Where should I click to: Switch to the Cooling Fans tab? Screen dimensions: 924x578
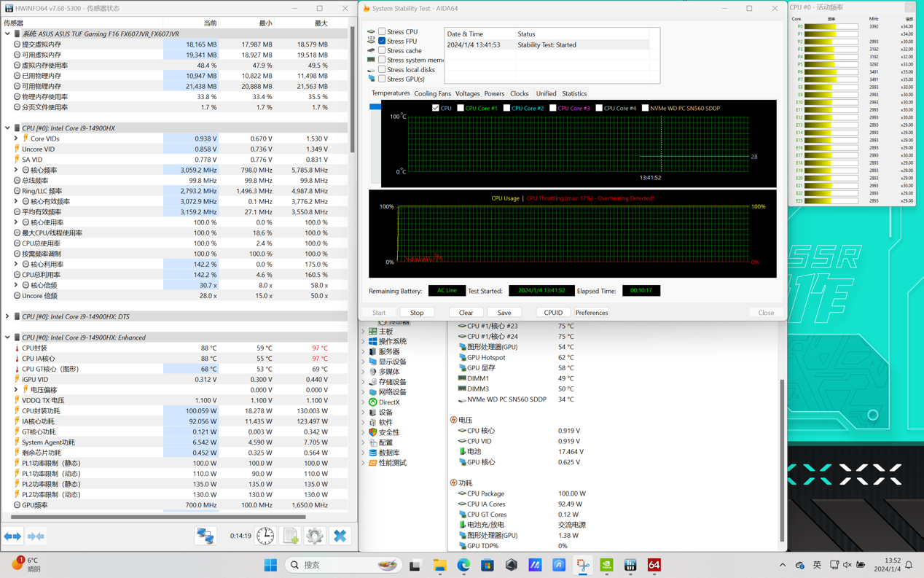coord(432,93)
